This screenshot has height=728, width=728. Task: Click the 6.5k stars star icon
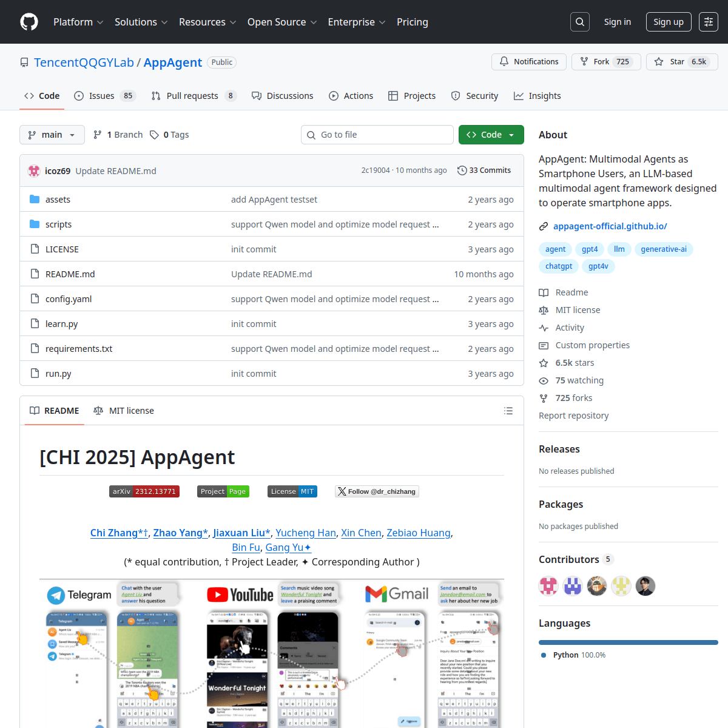[x=544, y=363]
